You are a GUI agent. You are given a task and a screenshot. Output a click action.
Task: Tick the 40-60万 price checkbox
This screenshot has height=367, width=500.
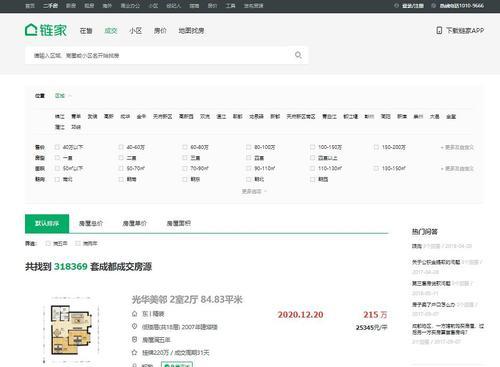tap(121, 147)
